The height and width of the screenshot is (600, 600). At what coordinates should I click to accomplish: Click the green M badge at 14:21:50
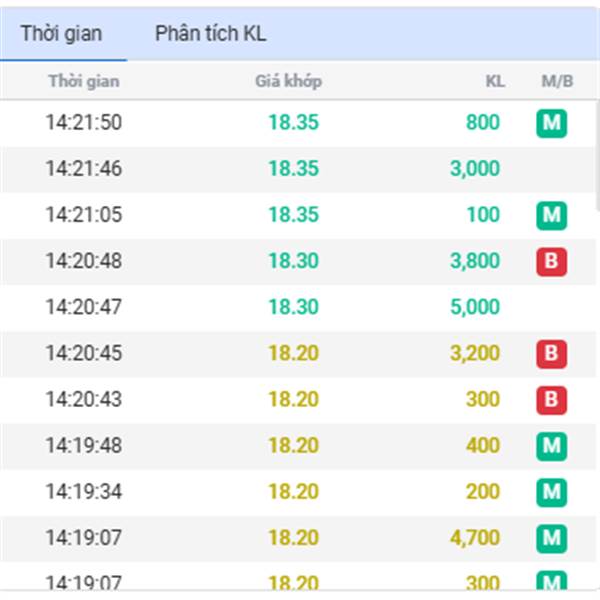551,123
